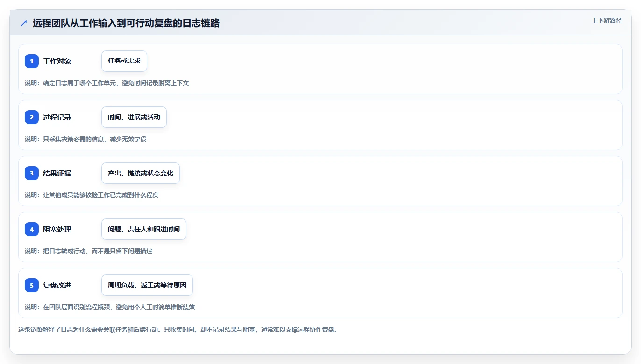Screen dimensions: 641x364
Task: Click the note 确定日志属于哪个工作单元
Action: pos(79,83)
